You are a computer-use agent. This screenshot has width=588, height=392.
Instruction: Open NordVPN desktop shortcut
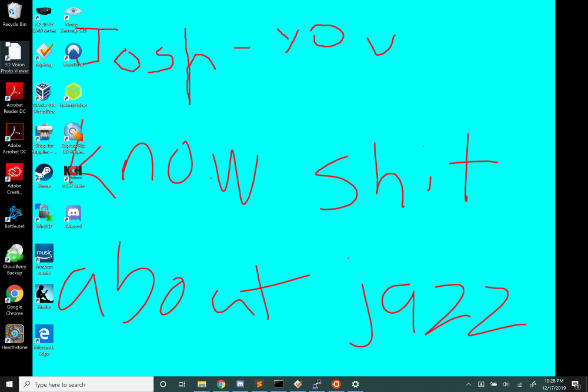73,55
